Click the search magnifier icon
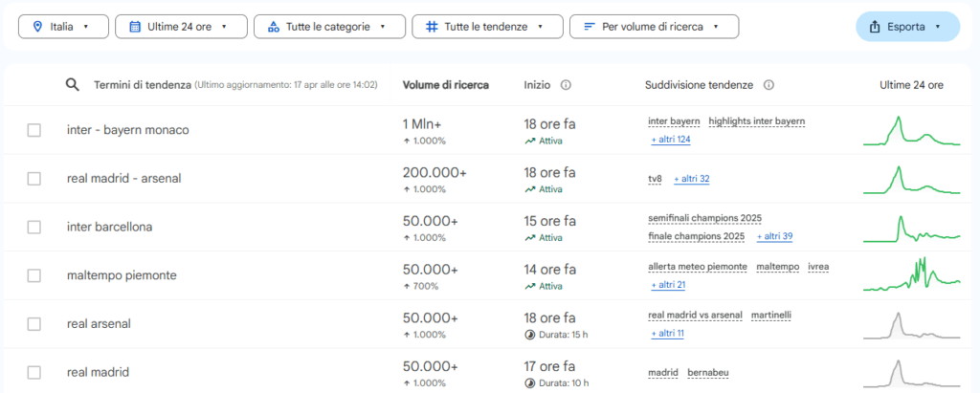980x393 pixels. (x=72, y=85)
